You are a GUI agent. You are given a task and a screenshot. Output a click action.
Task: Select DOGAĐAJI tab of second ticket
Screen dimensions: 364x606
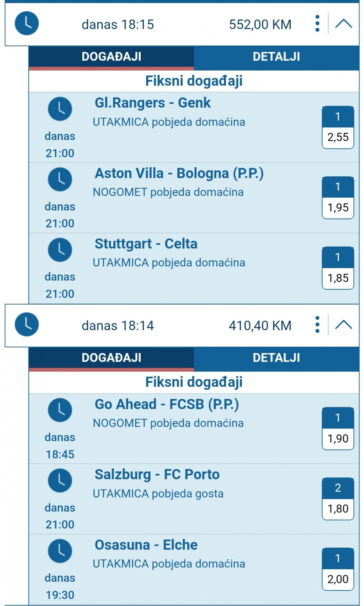111,358
